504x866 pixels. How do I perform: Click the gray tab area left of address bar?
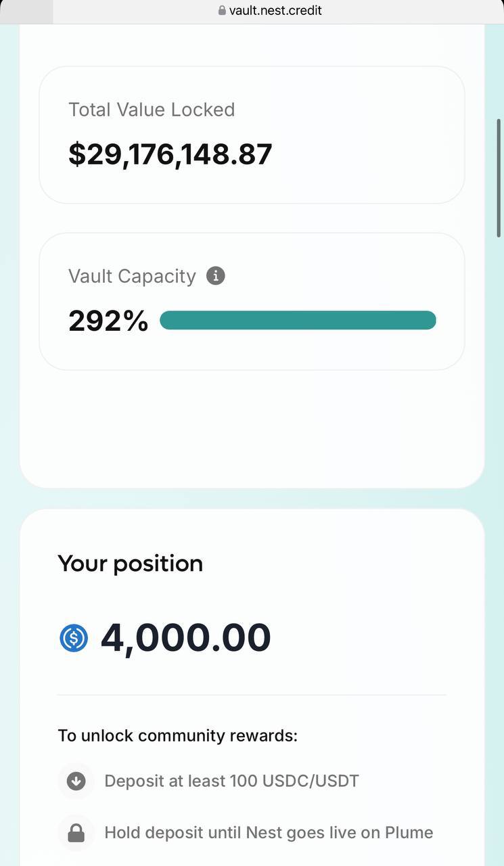click(26, 12)
